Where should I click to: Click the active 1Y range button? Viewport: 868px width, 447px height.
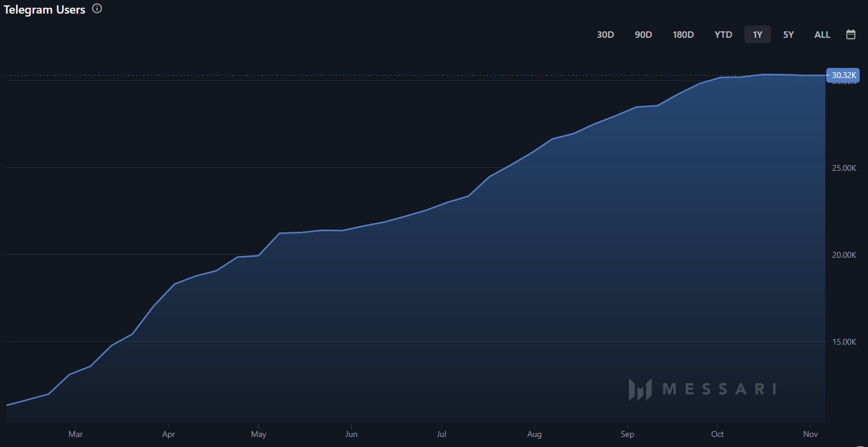[757, 35]
